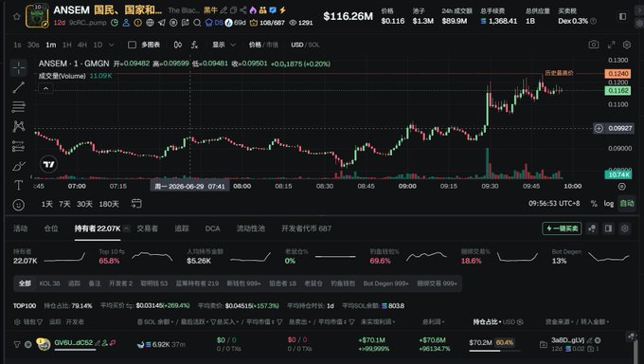Toggle the holder panel layout icon
644x364 pixels.
pos(609,228)
